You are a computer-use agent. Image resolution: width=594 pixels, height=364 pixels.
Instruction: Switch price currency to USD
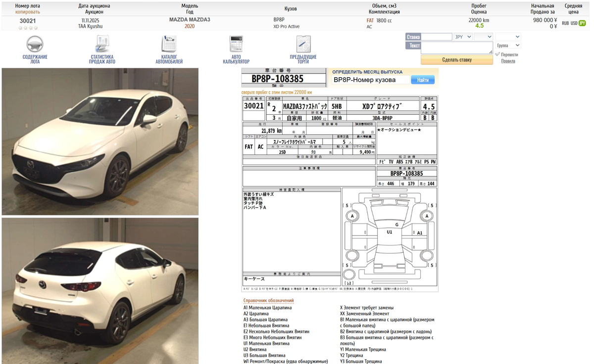(x=574, y=23)
